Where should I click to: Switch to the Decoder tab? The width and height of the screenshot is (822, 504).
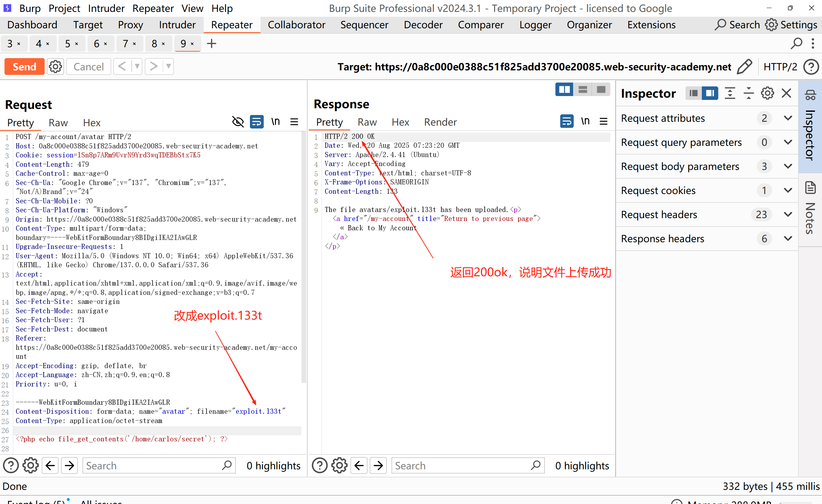423,25
